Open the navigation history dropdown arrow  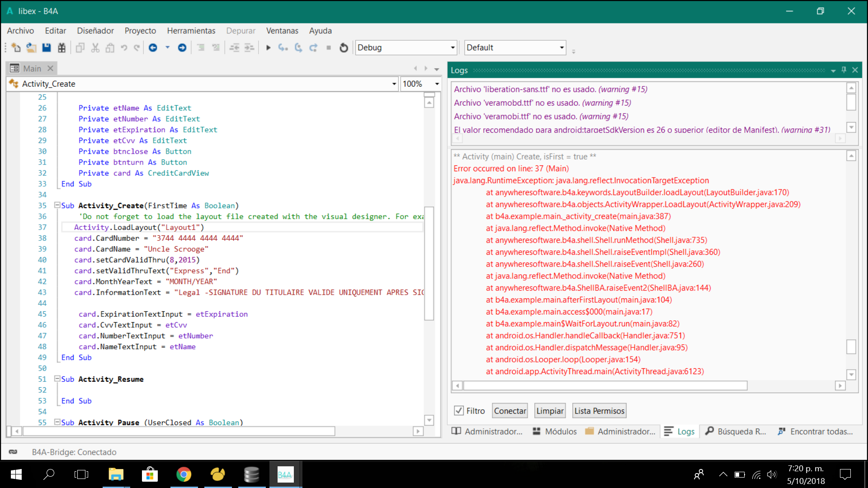point(167,47)
